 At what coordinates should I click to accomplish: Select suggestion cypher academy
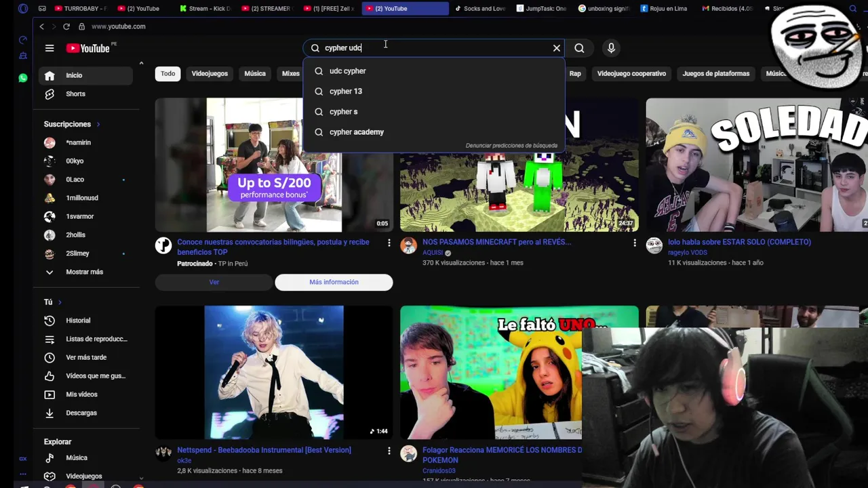(x=434, y=132)
